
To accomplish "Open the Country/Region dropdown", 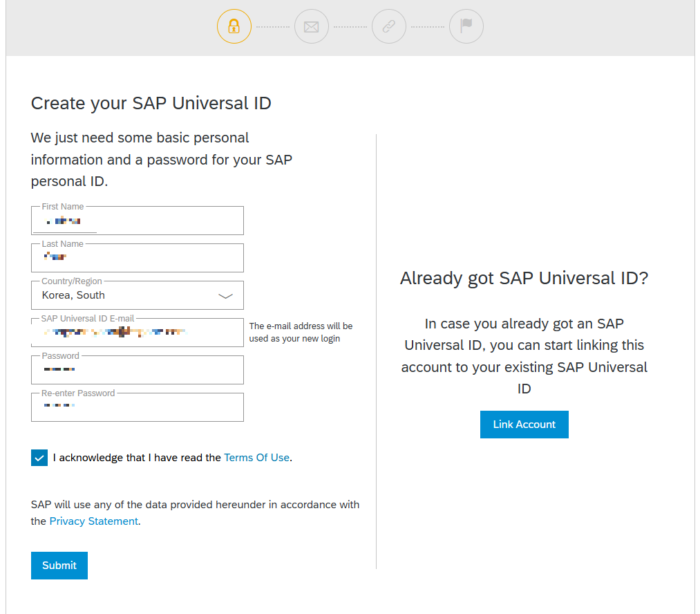I will point(138,295).
